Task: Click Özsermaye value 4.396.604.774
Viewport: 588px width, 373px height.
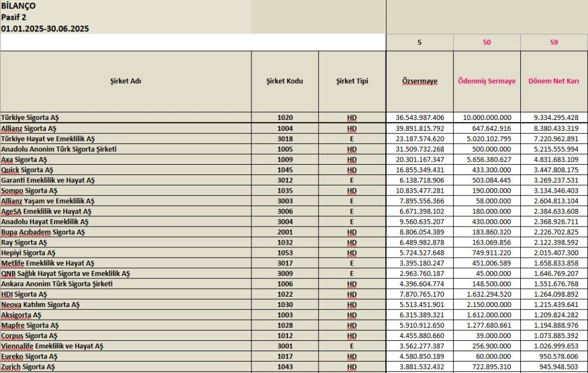Action: pyautogui.click(x=420, y=284)
